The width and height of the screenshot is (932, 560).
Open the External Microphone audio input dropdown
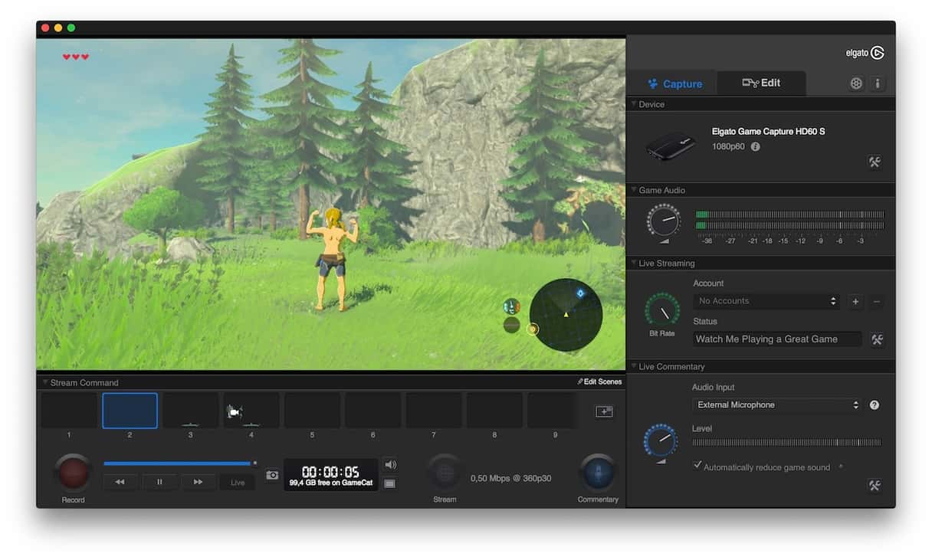coord(777,405)
